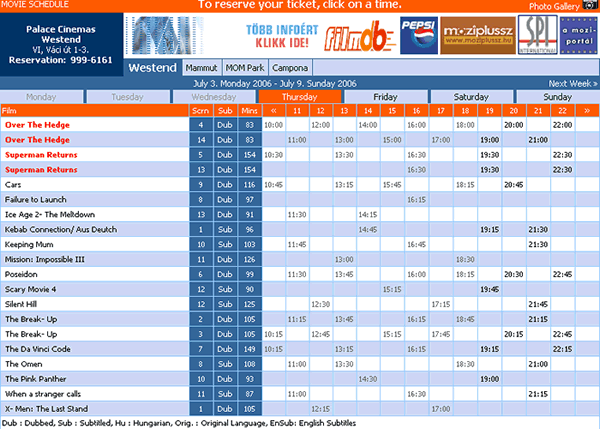Reserve Cars 20:45 showtime
This screenshot has height=429, width=600.
pos(514,184)
